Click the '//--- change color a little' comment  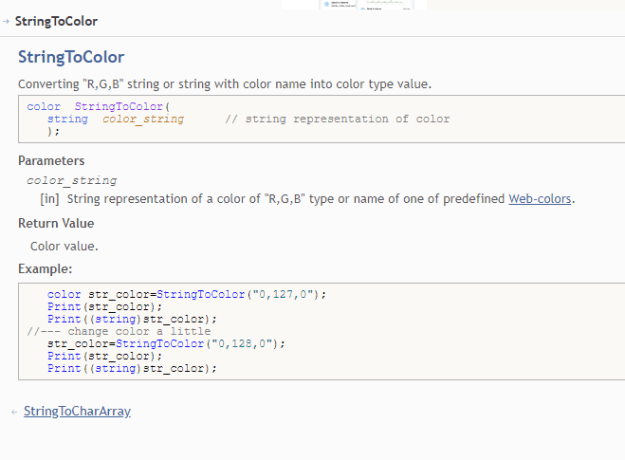point(119,331)
